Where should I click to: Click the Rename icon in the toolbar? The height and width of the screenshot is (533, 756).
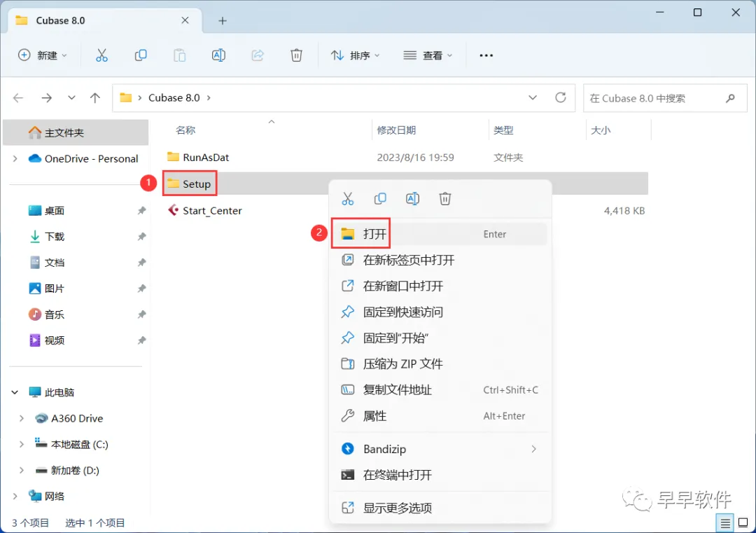[x=218, y=55]
